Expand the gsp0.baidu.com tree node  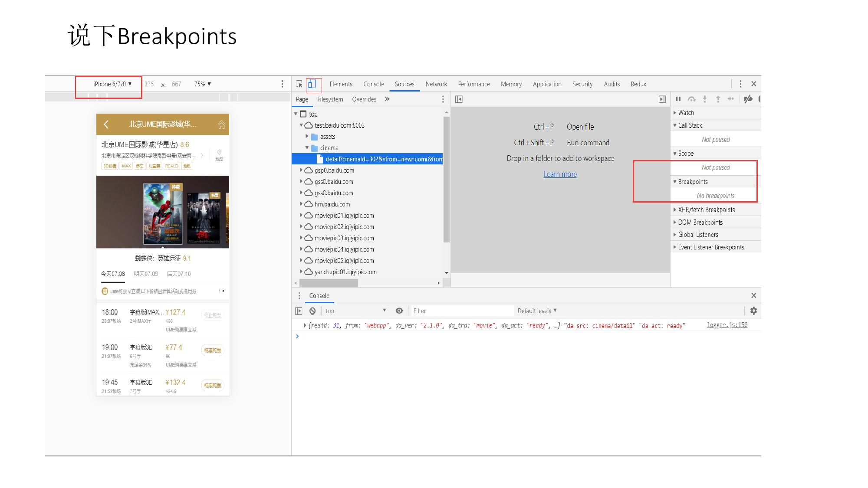point(301,170)
